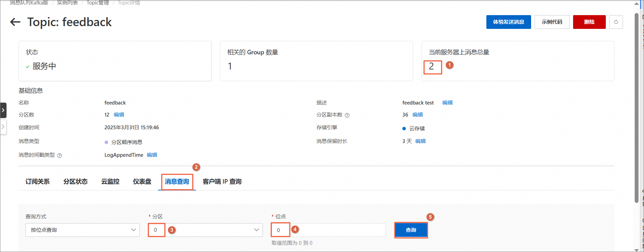Click the blue 查询 button
This screenshot has height=252, width=644.
(411, 230)
